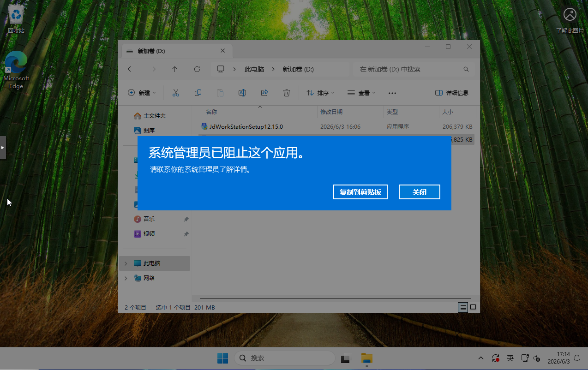Switch to large thumbnails view icon
Screen dimensions: 588x370
(473, 307)
